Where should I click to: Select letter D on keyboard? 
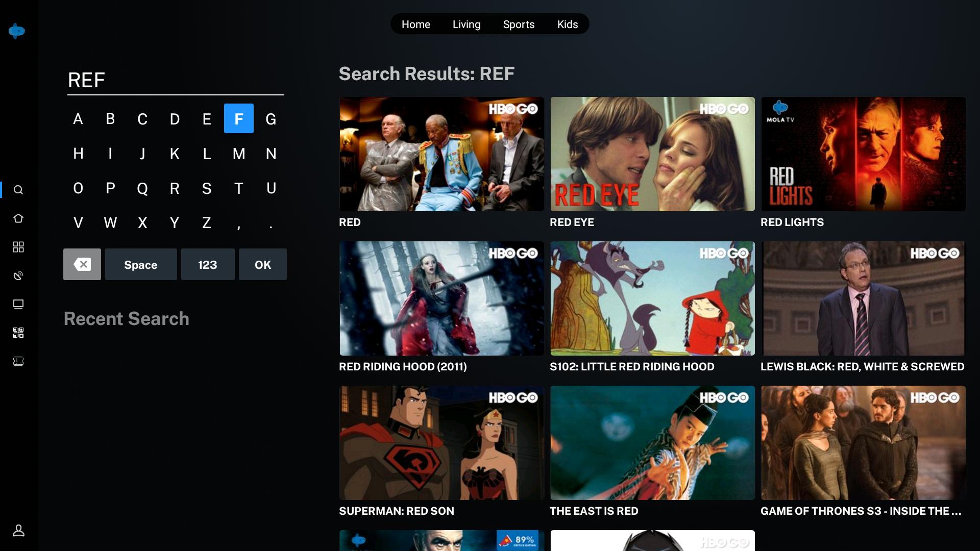click(175, 119)
